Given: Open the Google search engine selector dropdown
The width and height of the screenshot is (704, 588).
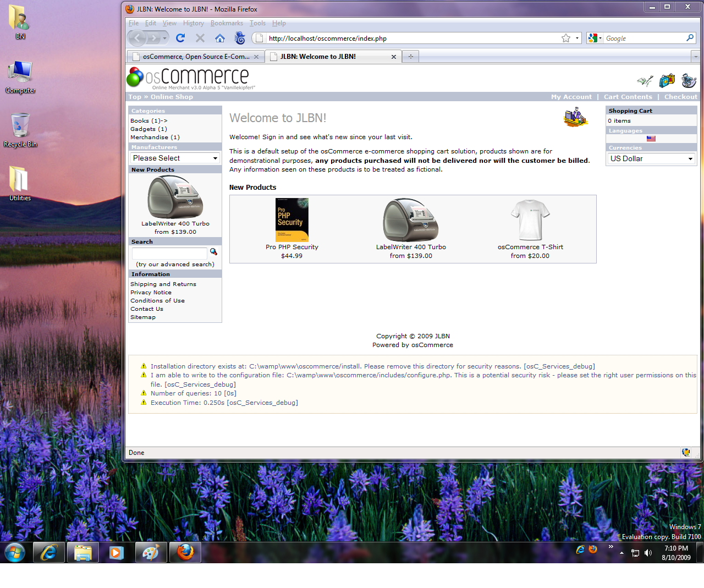Looking at the screenshot, I should point(595,38).
